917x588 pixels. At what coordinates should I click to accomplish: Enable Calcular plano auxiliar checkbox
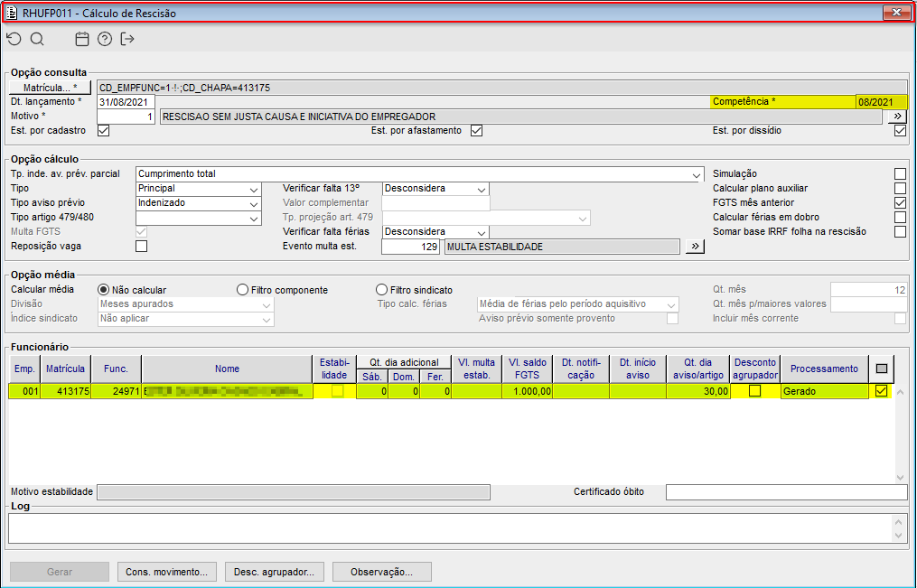pyautogui.click(x=900, y=188)
